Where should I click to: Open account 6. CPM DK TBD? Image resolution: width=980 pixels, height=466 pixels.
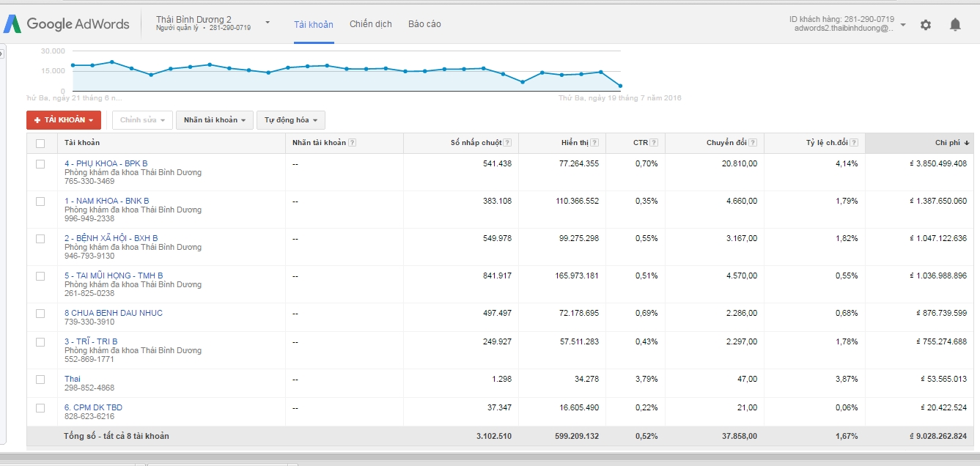(x=93, y=407)
